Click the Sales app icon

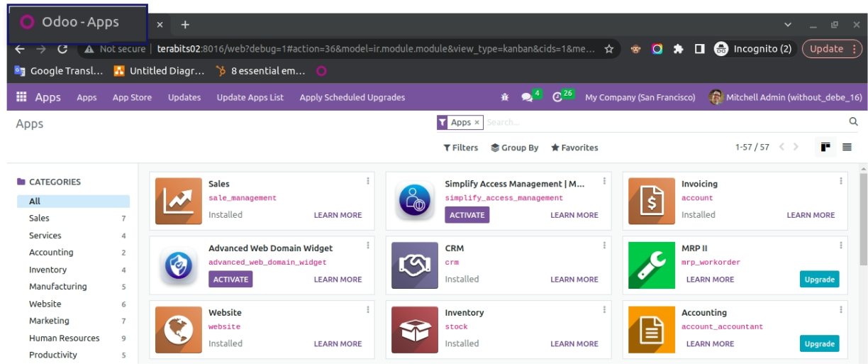178,201
